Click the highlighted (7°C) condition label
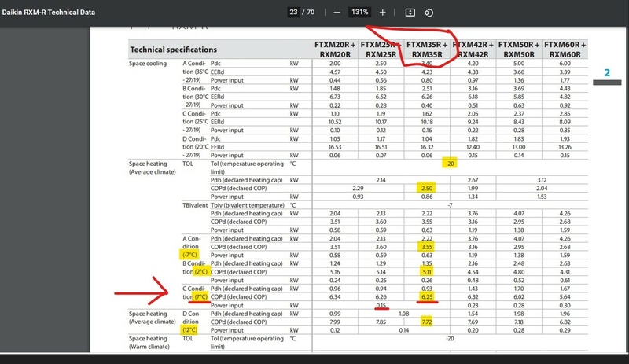 click(x=201, y=296)
